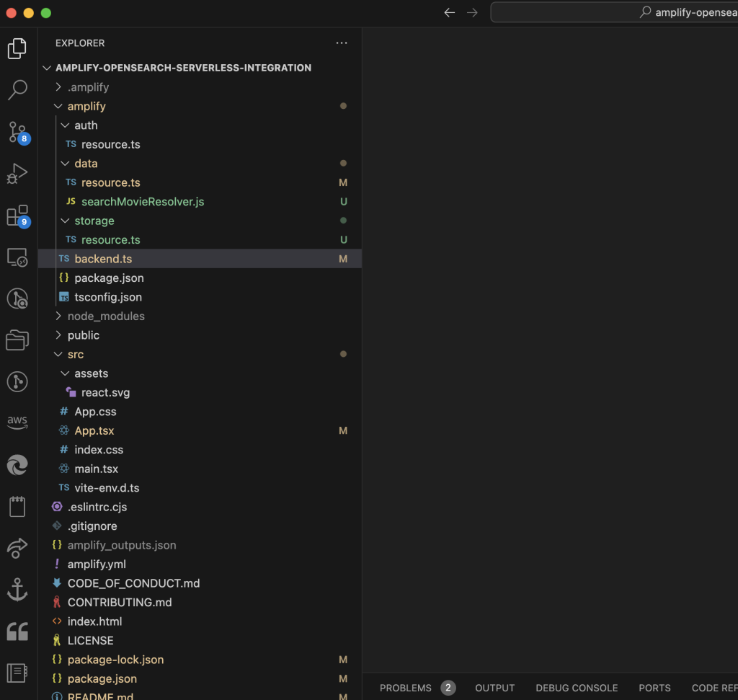738x700 pixels.
Task: Select the anchor extension icon in the sidebar
Action: [17, 589]
